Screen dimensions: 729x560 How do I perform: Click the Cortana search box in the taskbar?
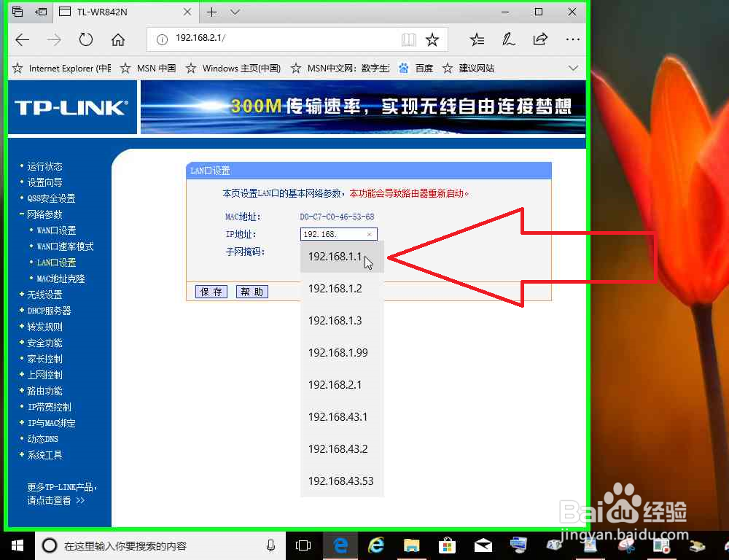click(x=160, y=545)
